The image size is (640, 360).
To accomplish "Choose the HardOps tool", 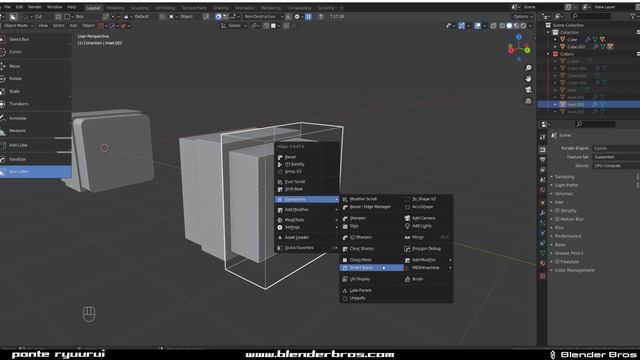I will (x=35, y=159).
